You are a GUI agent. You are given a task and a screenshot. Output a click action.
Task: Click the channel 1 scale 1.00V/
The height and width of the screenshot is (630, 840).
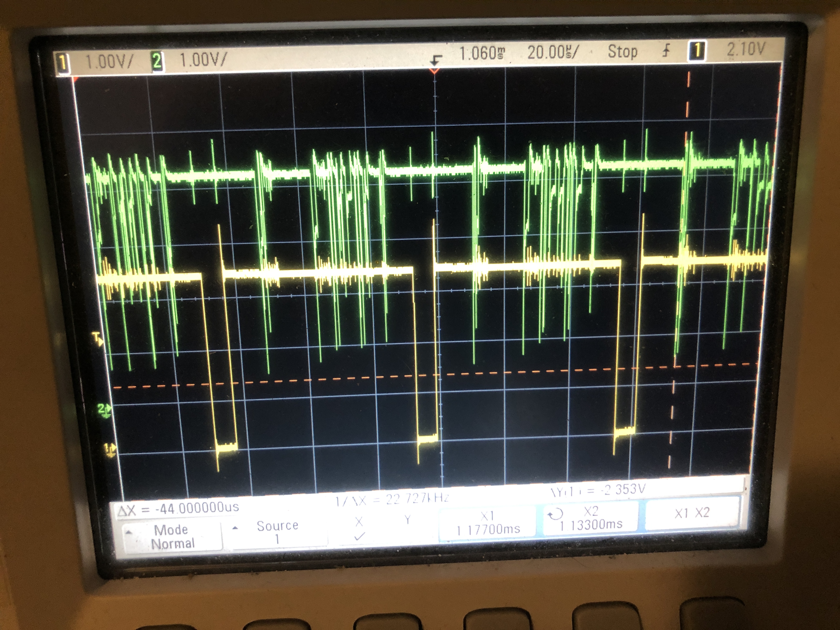[109, 61]
